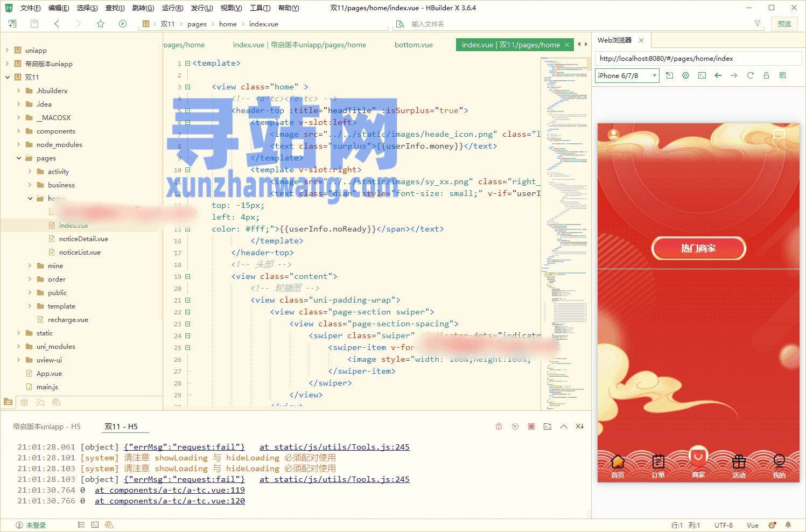Click the new file toolbar icon

pos(12,24)
